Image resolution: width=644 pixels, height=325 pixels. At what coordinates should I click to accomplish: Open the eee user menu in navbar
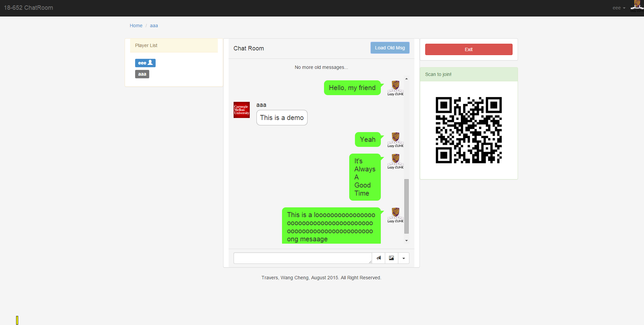click(619, 8)
